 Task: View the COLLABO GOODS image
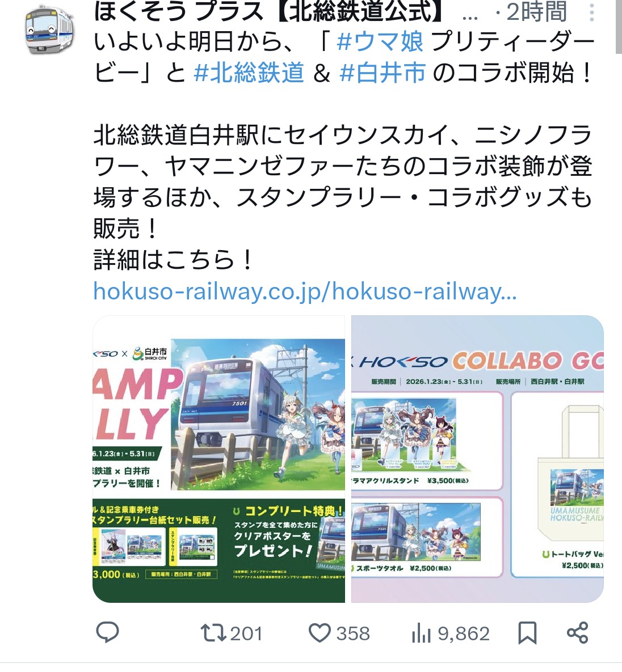pyautogui.click(x=477, y=459)
